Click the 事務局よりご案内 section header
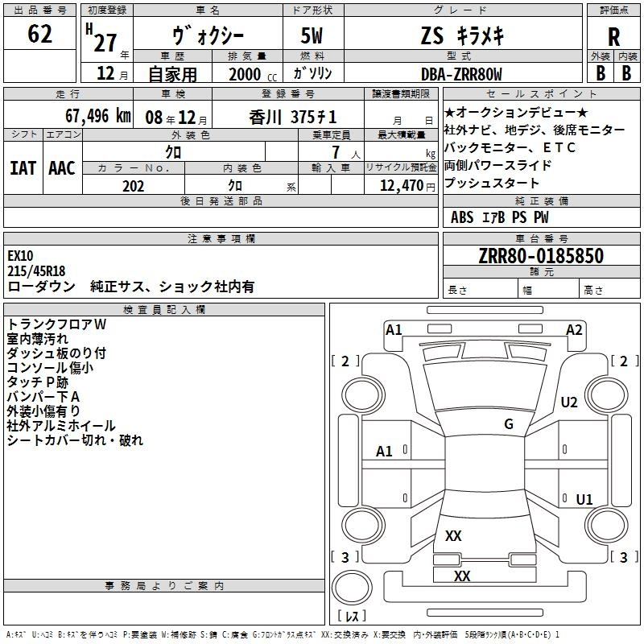This screenshot has width=644, height=644. (x=164, y=586)
